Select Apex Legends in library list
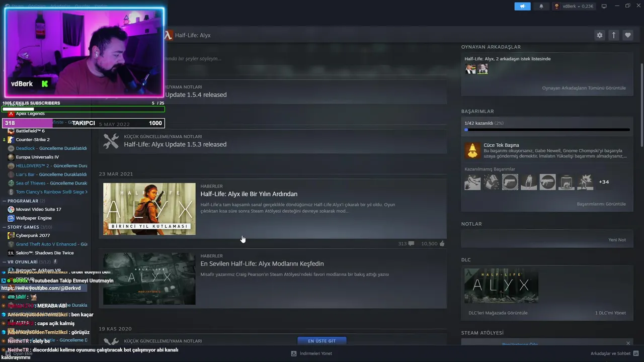The height and width of the screenshot is (362, 644). pos(30,114)
